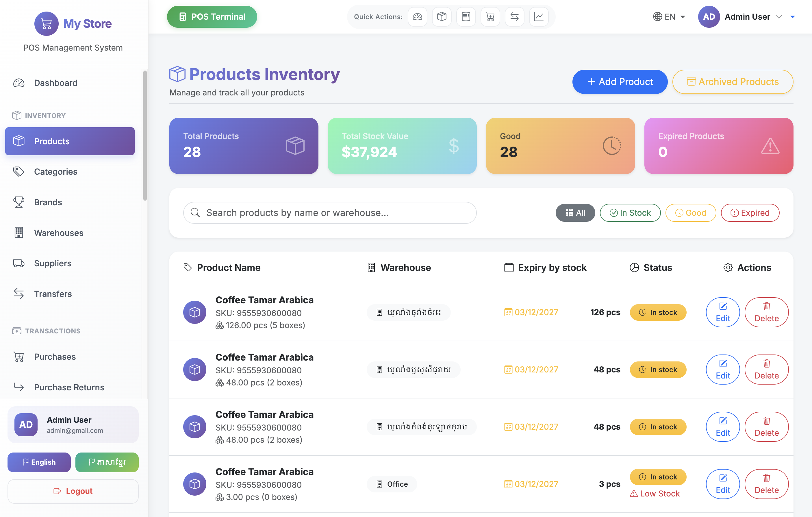Click the blue caret beside Admin User
This screenshot has width=812, height=517.
point(793,16)
